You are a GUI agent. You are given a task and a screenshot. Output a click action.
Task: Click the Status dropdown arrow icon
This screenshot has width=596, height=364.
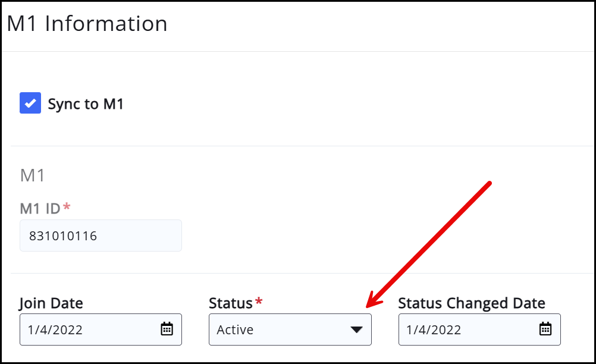pyautogui.click(x=356, y=330)
